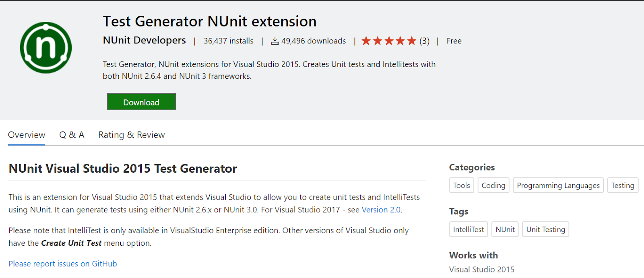Image resolution: width=644 pixels, height=278 pixels.
Task: Select the Tools category
Action: pos(461,185)
